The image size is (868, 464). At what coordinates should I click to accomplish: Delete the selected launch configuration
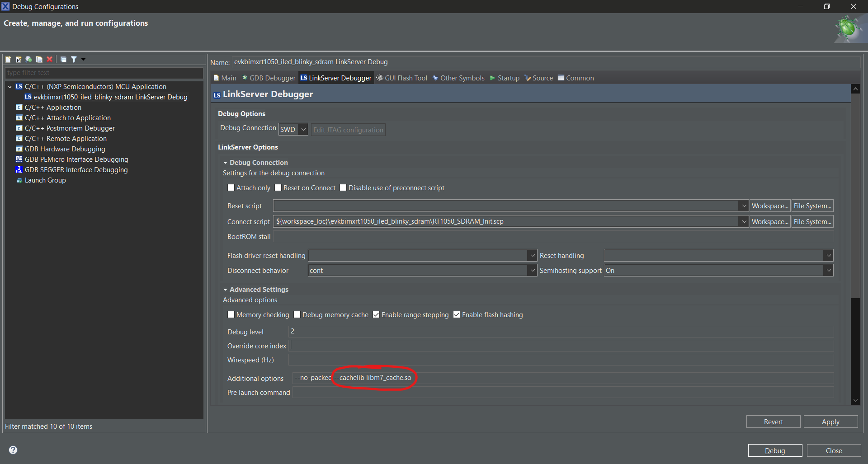pyautogui.click(x=50, y=59)
